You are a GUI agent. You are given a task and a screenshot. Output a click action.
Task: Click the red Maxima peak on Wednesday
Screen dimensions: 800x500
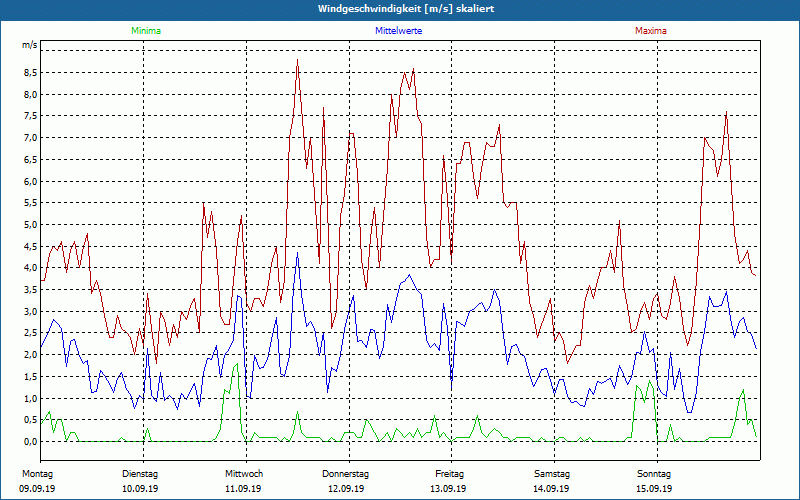(x=297, y=60)
